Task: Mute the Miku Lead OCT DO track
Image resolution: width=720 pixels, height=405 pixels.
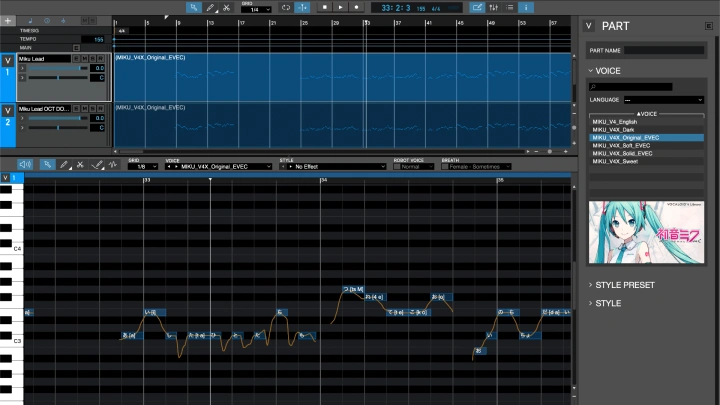Action: pos(84,109)
